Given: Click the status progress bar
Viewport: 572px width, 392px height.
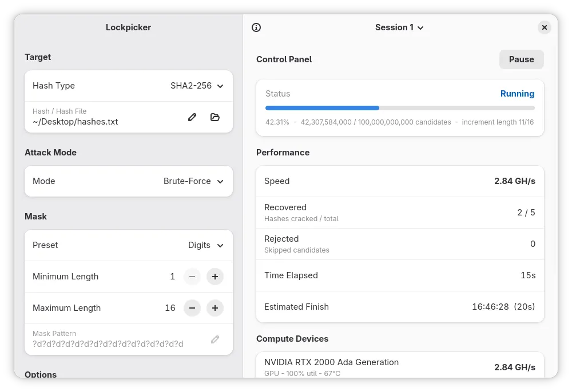Looking at the screenshot, I should click(400, 108).
